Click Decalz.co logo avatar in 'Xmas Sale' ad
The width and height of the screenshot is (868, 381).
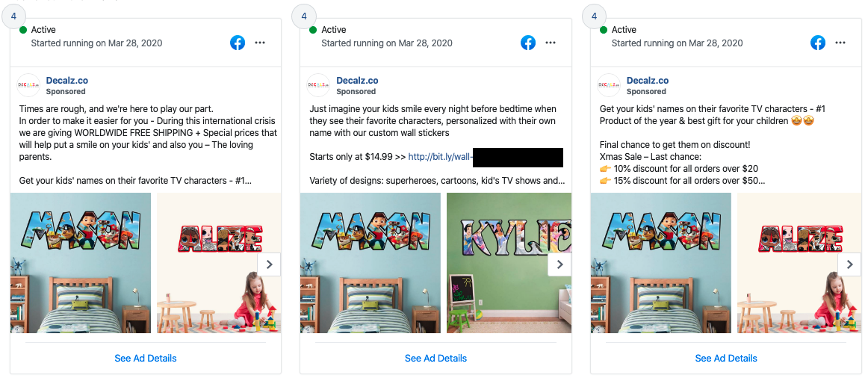(x=609, y=85)
